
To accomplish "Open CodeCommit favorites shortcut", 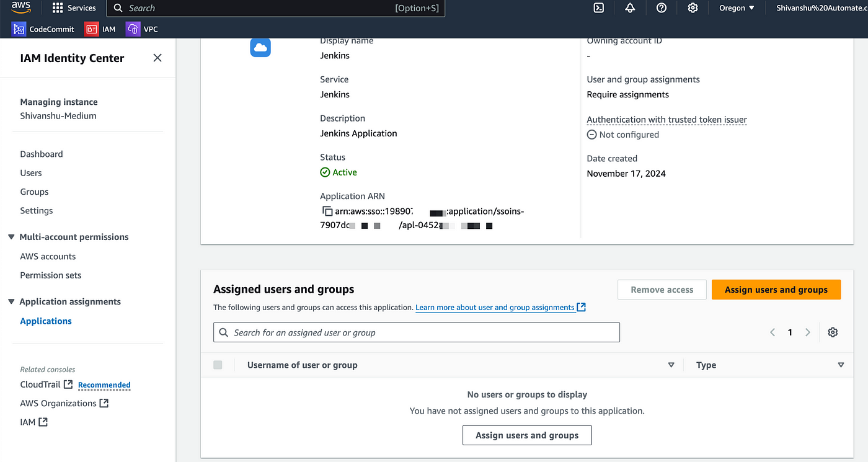I will [43, 29].
